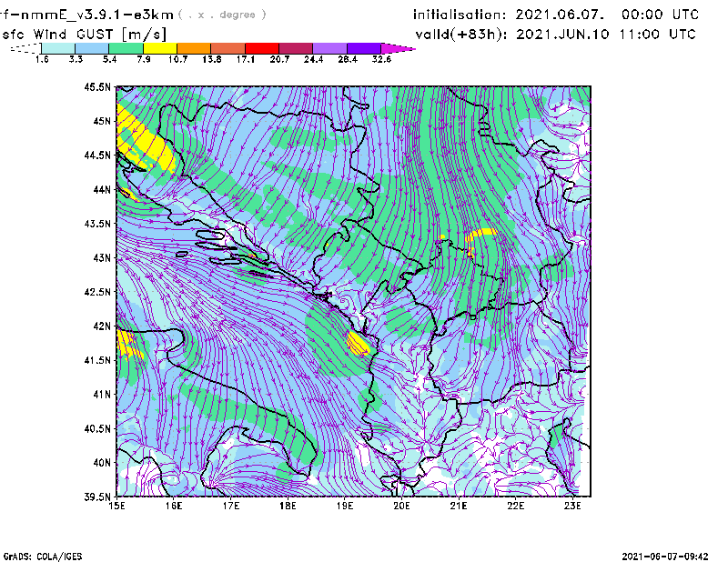
Task: Click the '43.5N' latitude label
Action: pos(97,224)
